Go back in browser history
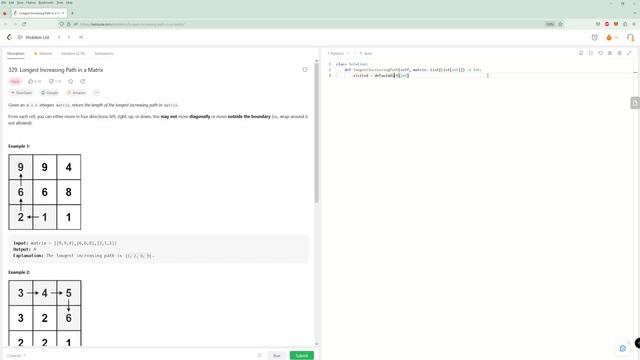This screenshot has width=640, height=360. 5,24
